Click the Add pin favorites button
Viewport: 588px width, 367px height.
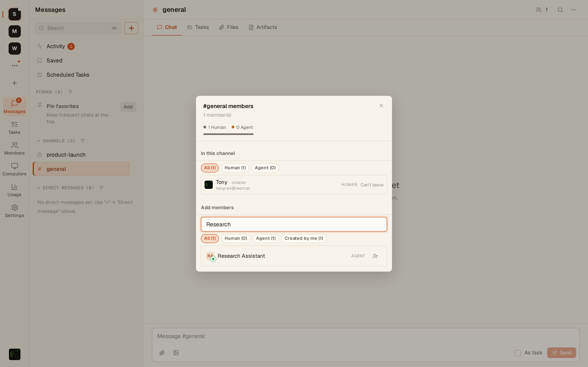(x=128, y=107)
